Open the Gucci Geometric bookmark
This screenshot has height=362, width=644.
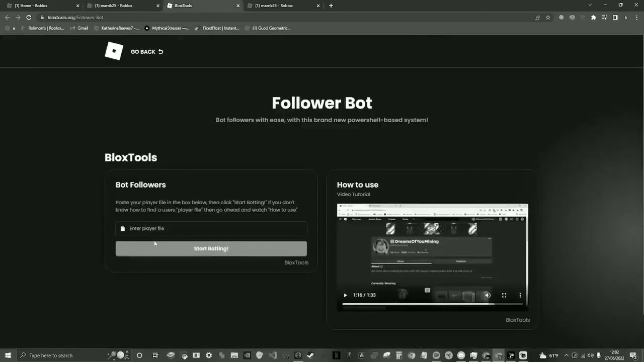[268, 28]
